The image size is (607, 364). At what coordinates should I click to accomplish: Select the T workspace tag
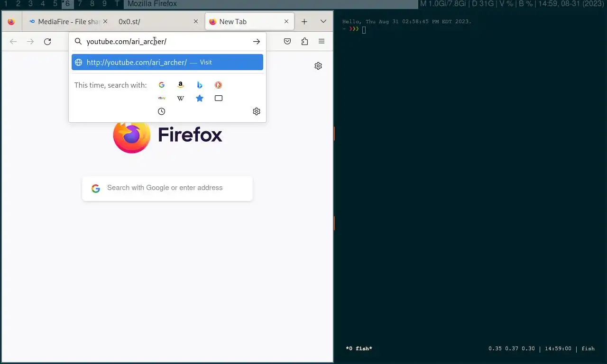click(x=117, y=4)
